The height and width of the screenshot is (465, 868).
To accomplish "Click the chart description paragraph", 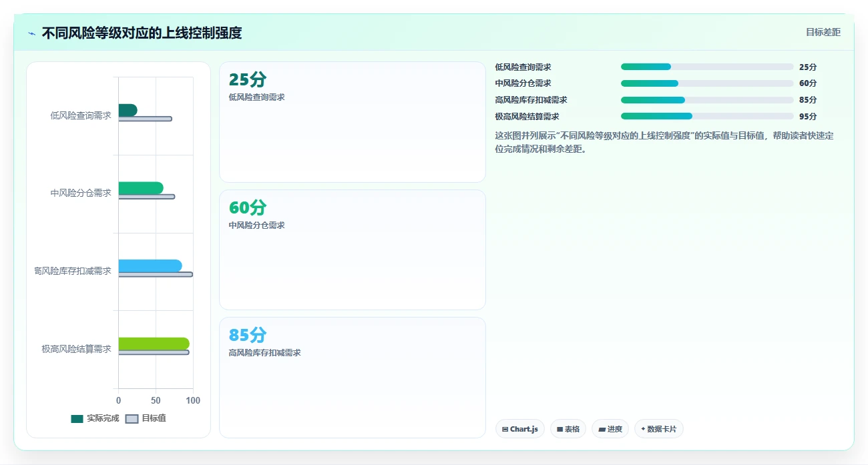I will [664, 142].
